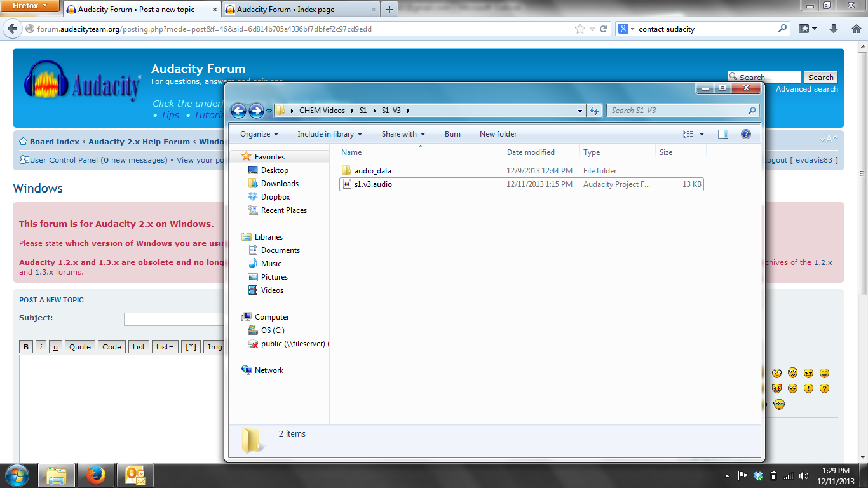
Task: Open the Board index link
Action: click(x=55, y=142)
